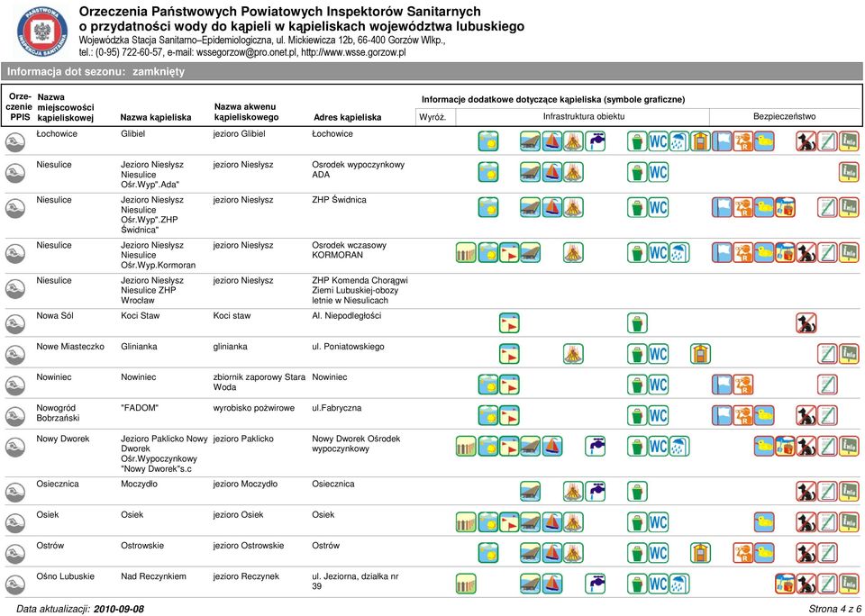Open the http://www.wsse.gorzow.pl link
The height and width of the screenshot is (616, 865).
tap(354, 53)
